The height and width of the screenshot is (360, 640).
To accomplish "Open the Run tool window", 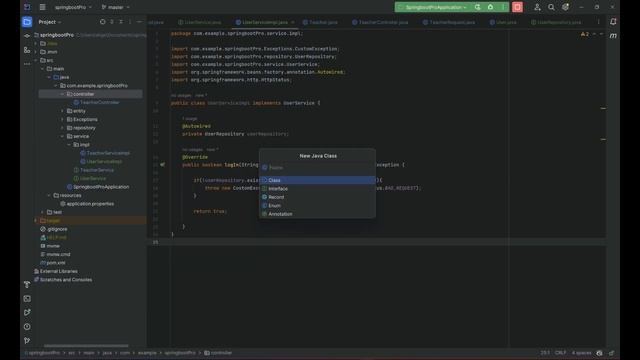I will click(x=27, y=313).
